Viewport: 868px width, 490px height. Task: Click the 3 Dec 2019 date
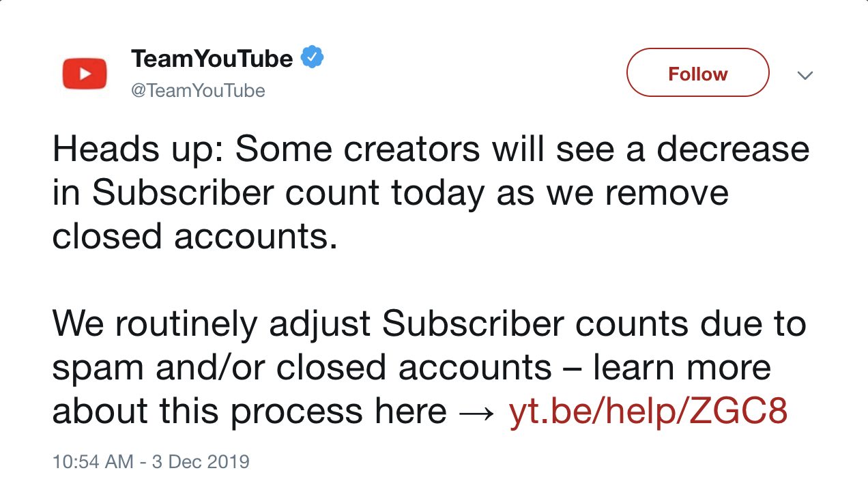coord(201,461)
